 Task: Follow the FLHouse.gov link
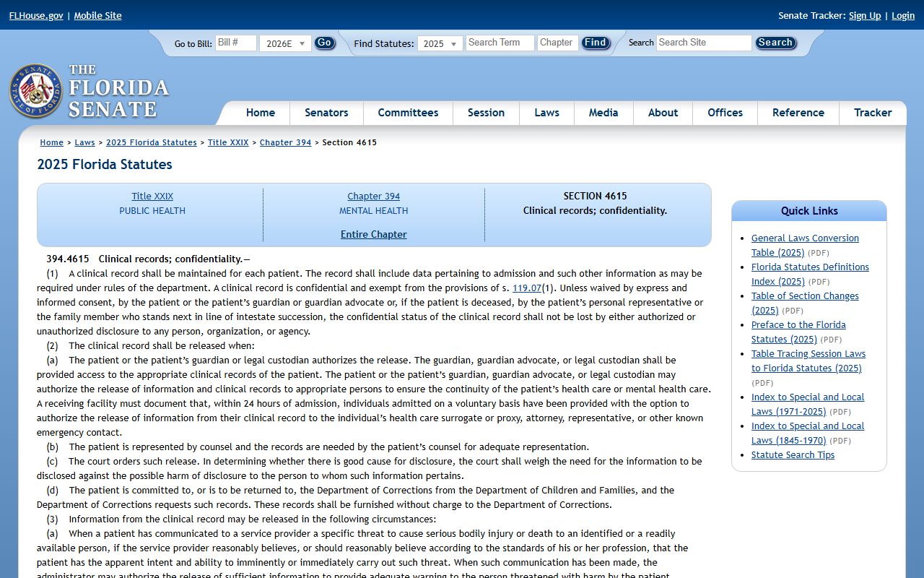(36, 15)
